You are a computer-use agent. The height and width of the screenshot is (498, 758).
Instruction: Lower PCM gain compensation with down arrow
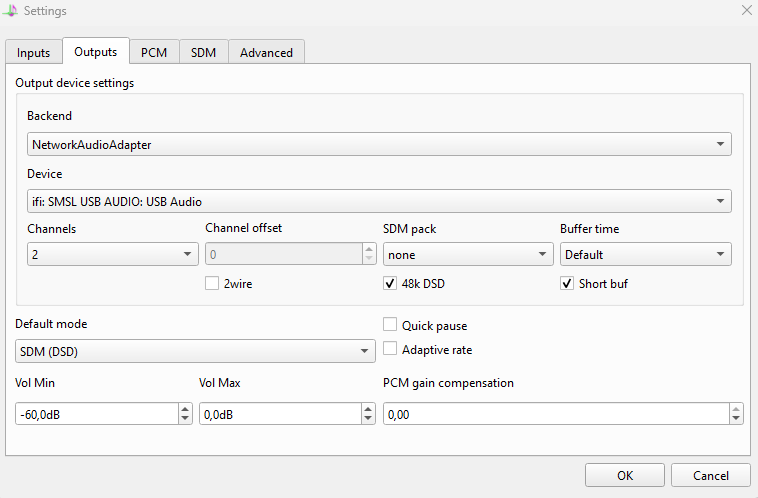[x=736, y=419]
